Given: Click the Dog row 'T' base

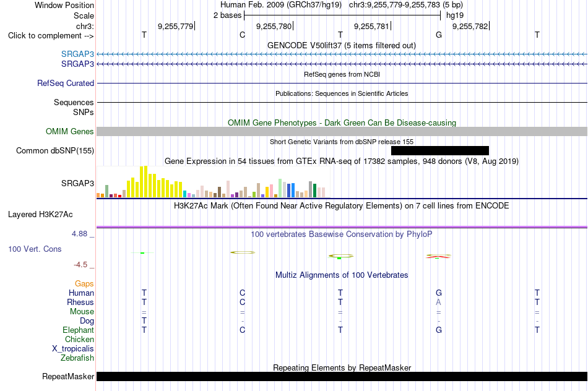Looking at the screenshot, I should click(144, 320).
